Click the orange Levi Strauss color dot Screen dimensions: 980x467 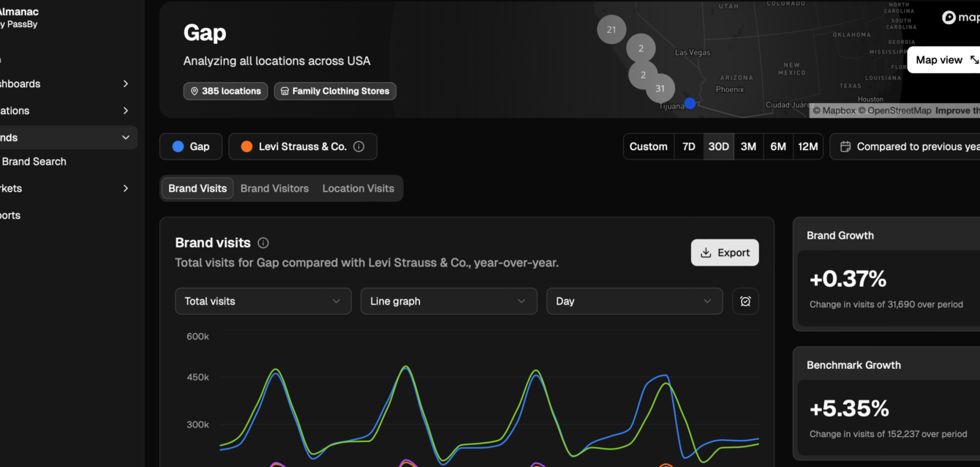pos(246,146)
